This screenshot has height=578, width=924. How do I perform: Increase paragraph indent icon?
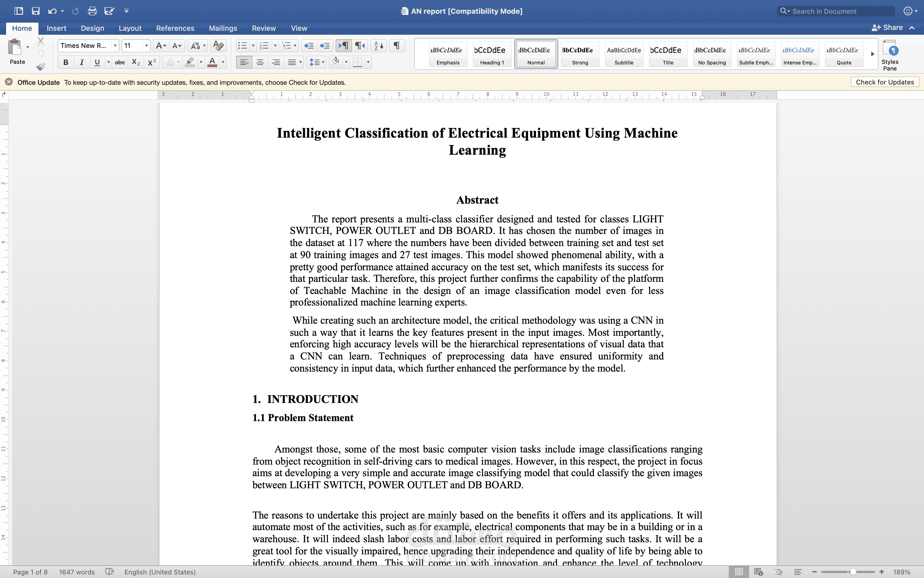point(325,46)
